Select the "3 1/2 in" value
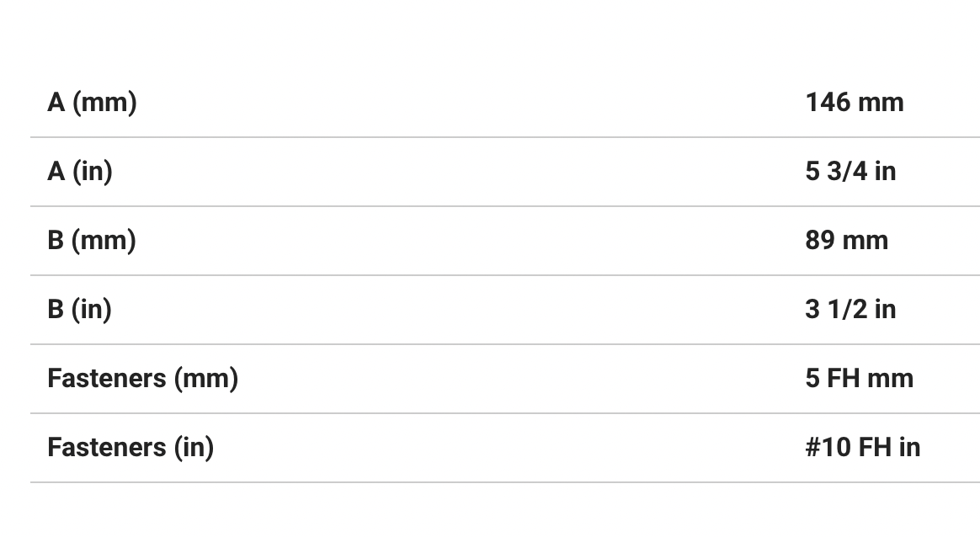The height and width of the screenshot is (537, 980). [850, 310]
